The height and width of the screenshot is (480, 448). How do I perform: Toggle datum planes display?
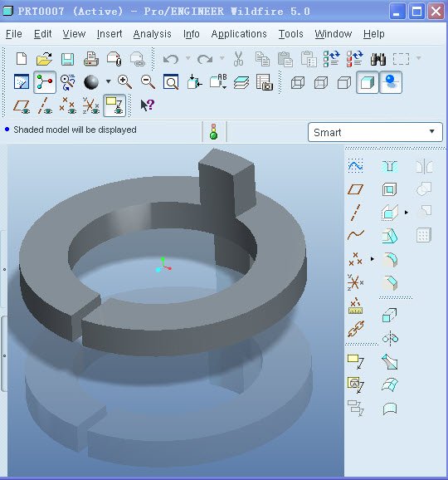click(22, 106)
